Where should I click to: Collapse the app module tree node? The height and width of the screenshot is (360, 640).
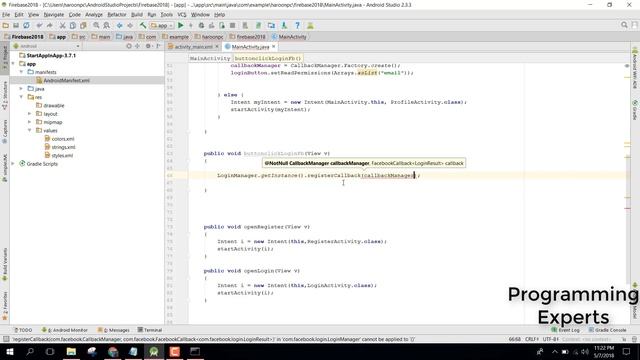13,64
